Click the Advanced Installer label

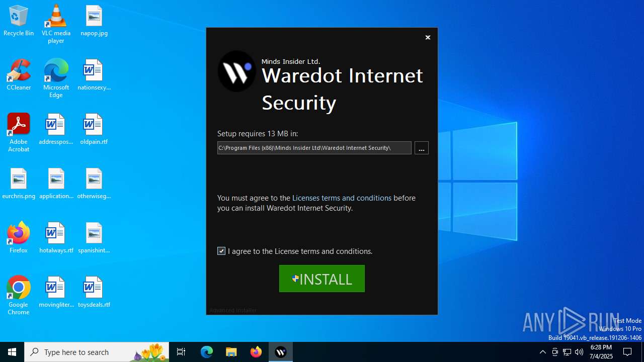[233, 310]
